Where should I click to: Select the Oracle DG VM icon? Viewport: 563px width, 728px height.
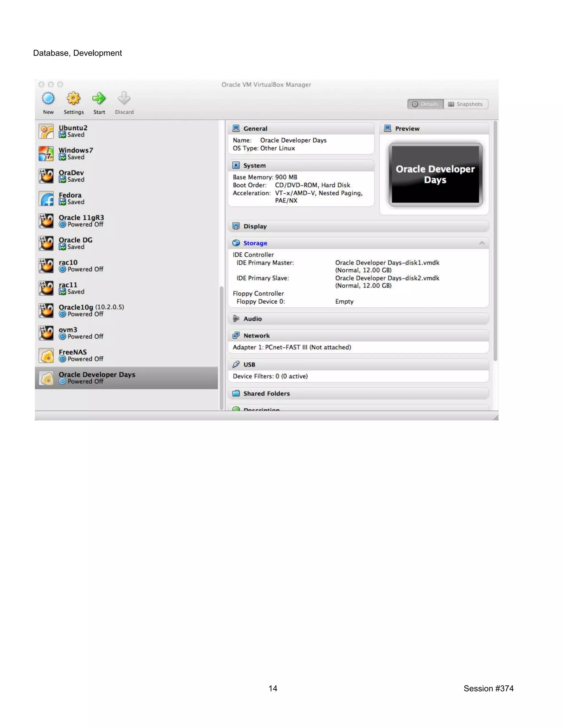coord(46,243)
